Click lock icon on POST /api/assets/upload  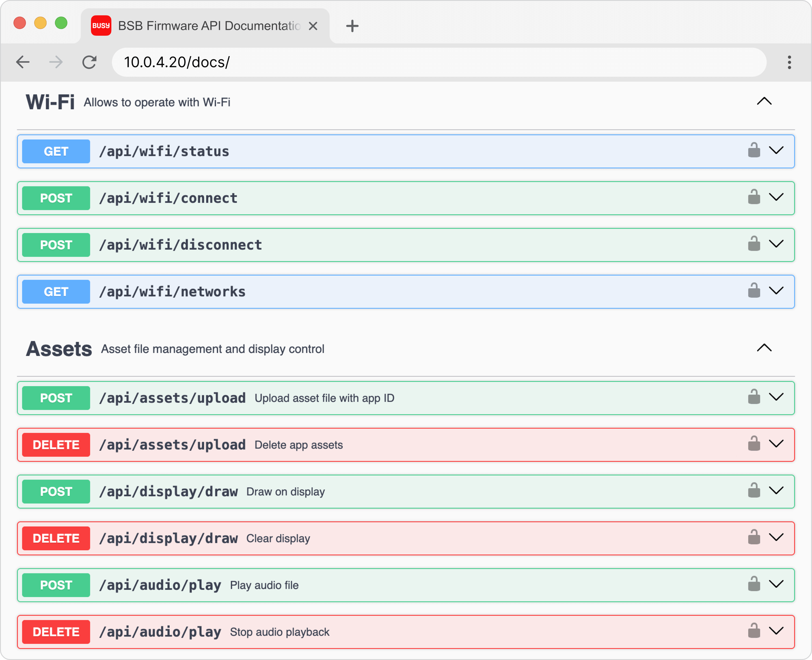coord(754,397)
